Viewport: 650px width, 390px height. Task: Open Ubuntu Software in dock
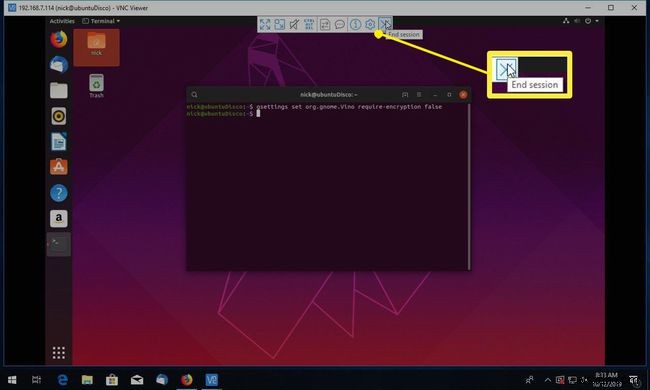click(59, 167)
